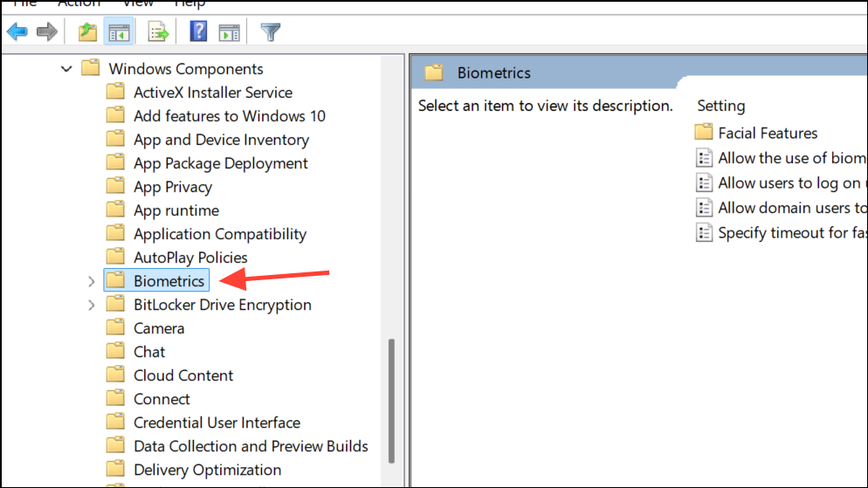Click policy icon beside 'Allow the use of biom'
Screen dimensions: 868x488
coord(704,158)
